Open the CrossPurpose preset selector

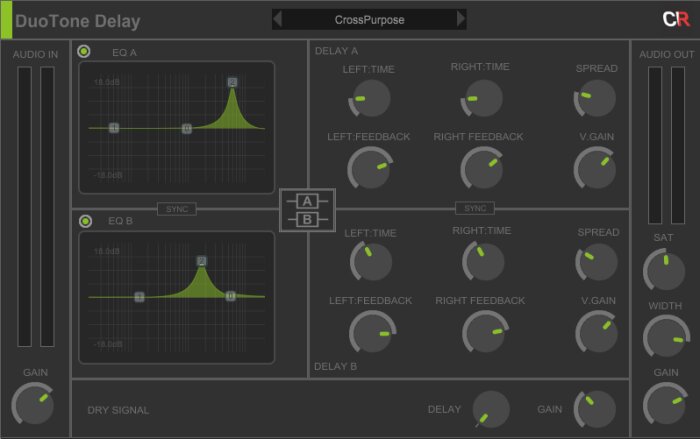point(369,20)
